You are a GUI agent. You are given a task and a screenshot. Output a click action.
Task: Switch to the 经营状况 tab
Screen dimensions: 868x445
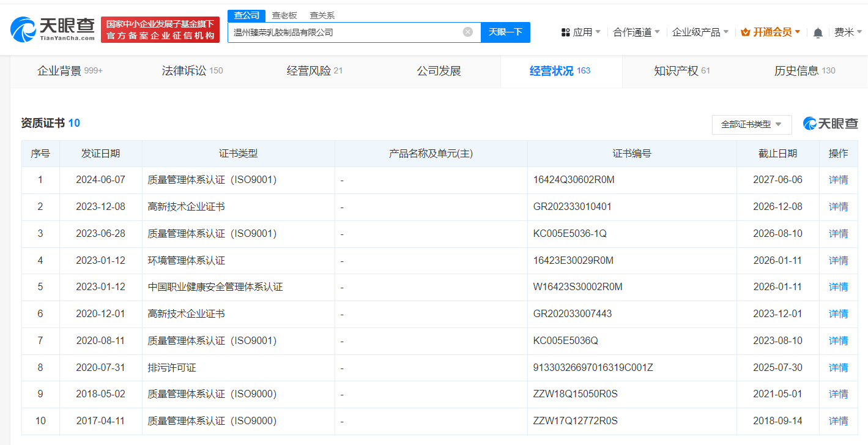click(x=561, y=71)
